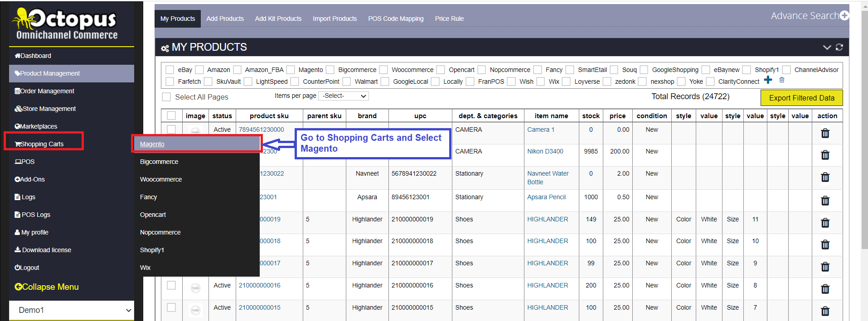
Task: Click the blue plus add-channel icon
Action: click(768, 80)
